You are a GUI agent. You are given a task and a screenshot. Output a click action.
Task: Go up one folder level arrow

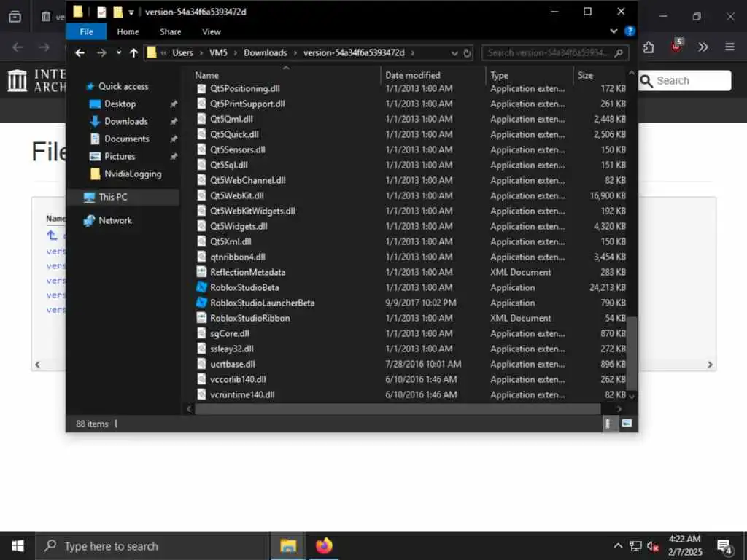pos(134,52)
